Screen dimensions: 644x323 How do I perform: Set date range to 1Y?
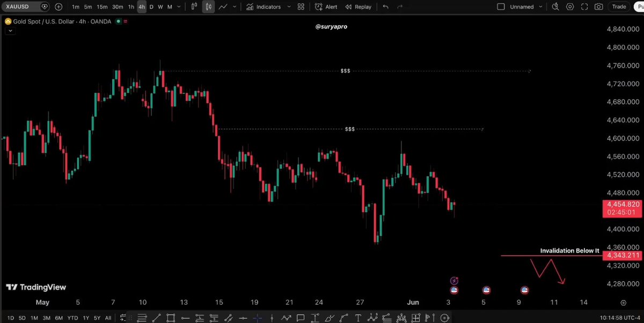coord(86,318)
